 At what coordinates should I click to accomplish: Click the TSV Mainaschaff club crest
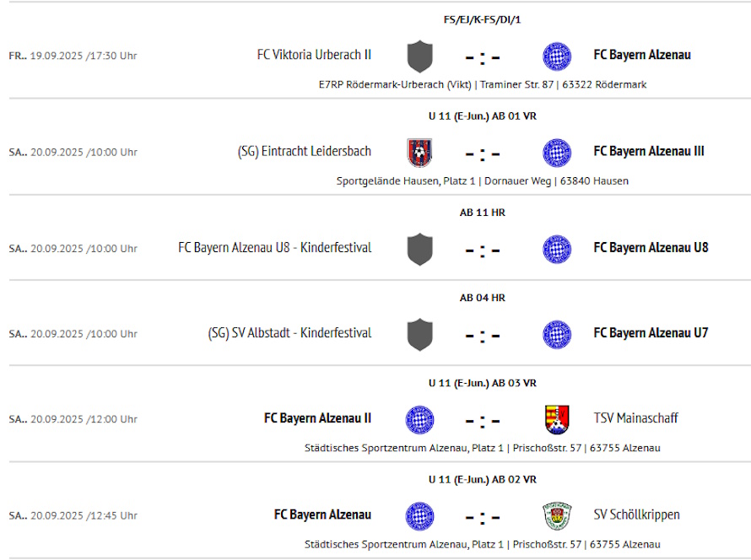pos(557,420)
